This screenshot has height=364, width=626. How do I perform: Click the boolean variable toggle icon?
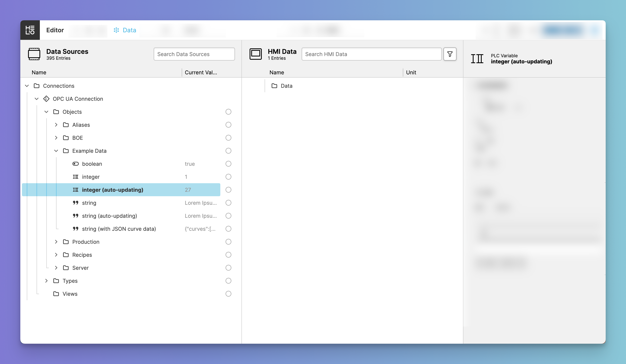pyautogui.click(x=76, y=164)
